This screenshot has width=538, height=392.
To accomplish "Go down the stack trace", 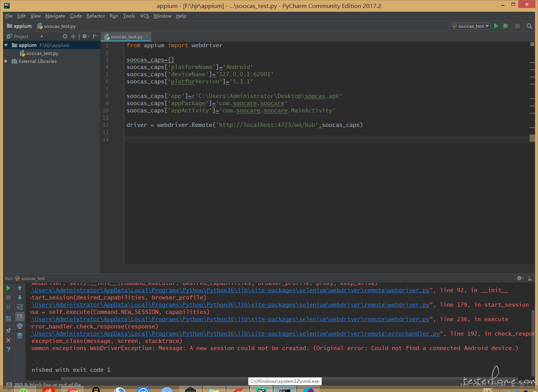I will [20, 298].
